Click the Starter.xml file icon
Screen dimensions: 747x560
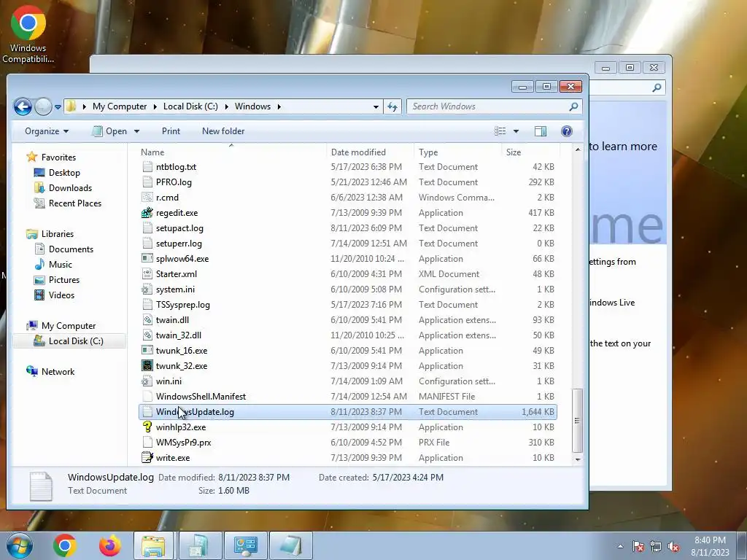tap(147, 274)
